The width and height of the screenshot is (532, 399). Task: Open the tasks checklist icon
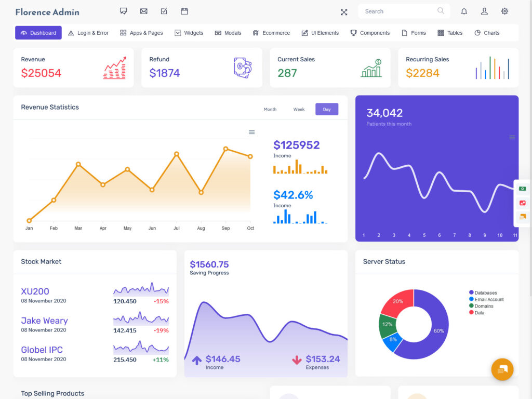(x=164, y=11)
